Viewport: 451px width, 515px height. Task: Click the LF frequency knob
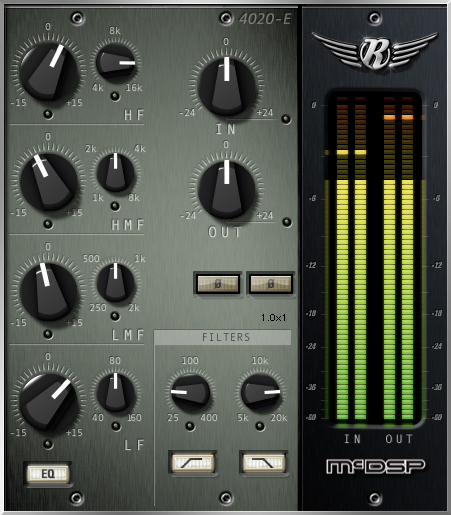116,393
